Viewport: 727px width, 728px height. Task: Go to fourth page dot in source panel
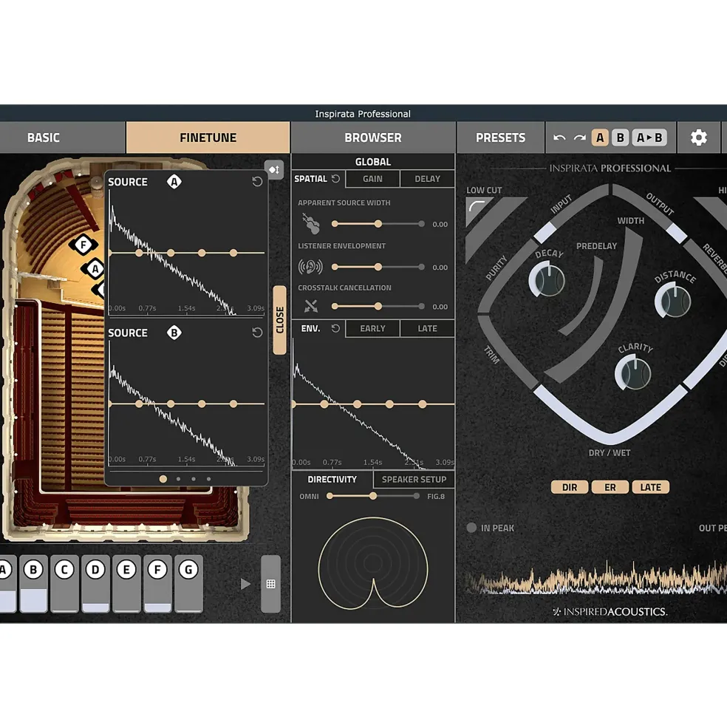click(209, 479)
